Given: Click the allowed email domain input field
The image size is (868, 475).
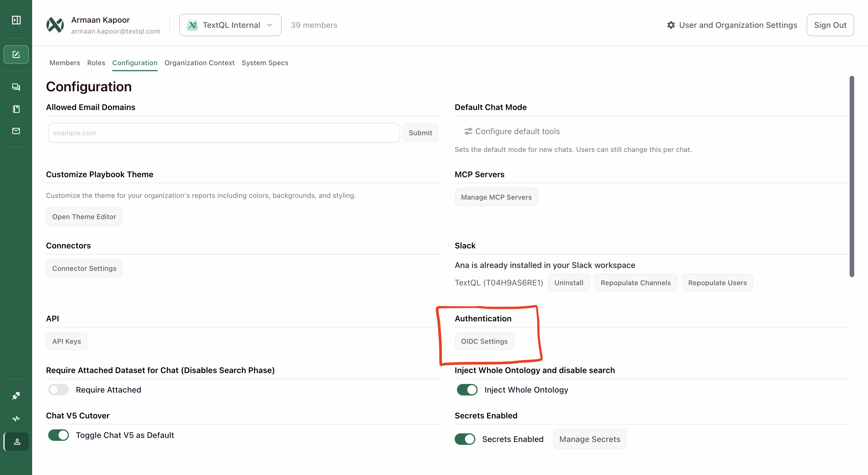Looking at the screenshot, I should (x=224, y=133).
